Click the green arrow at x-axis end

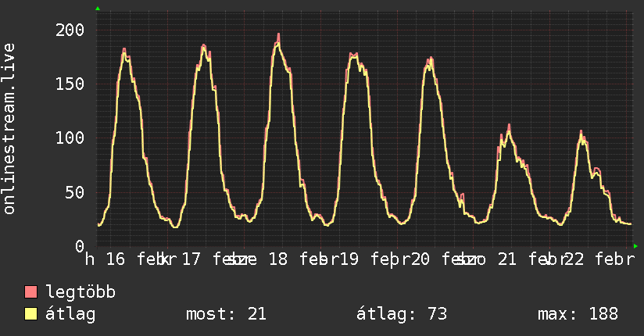(x=635, y=246)
